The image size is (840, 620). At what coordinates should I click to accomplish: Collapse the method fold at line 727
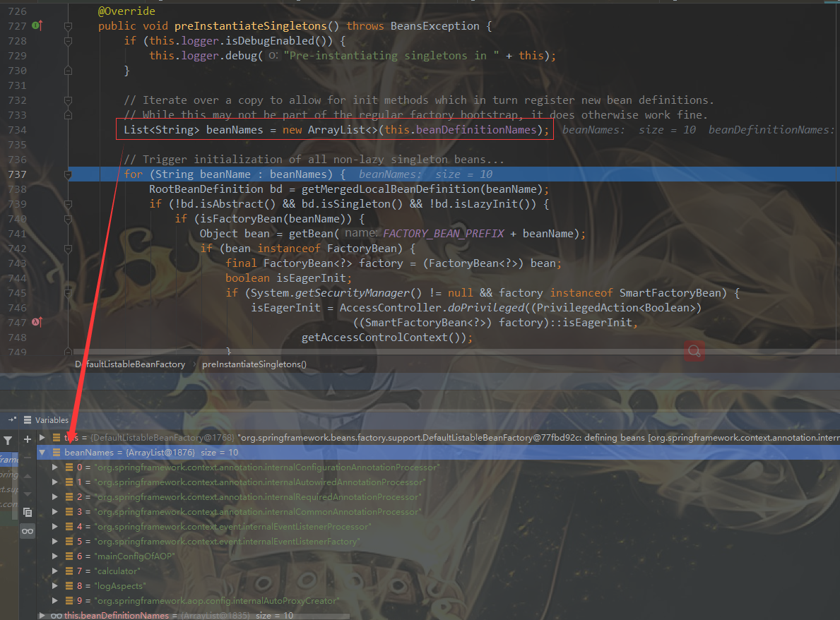pyautogui.click(x=68, y=25)
